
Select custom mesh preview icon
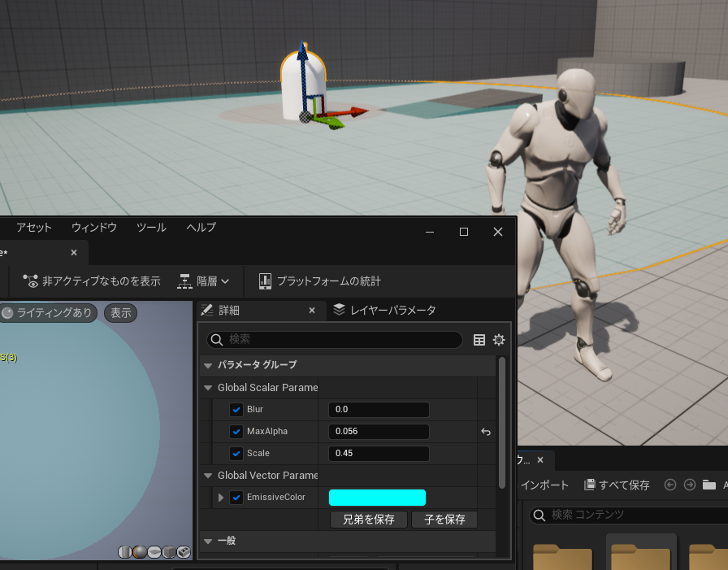click(x=184, y=552)
